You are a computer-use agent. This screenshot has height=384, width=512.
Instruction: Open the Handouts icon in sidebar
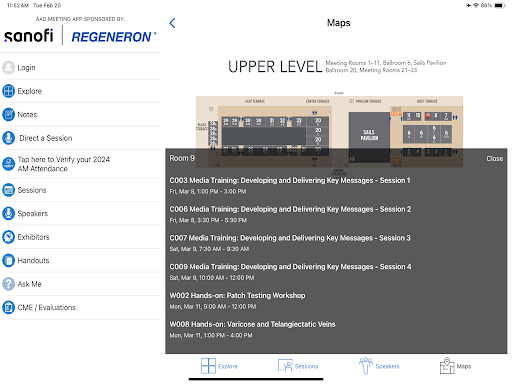(8, 260)
